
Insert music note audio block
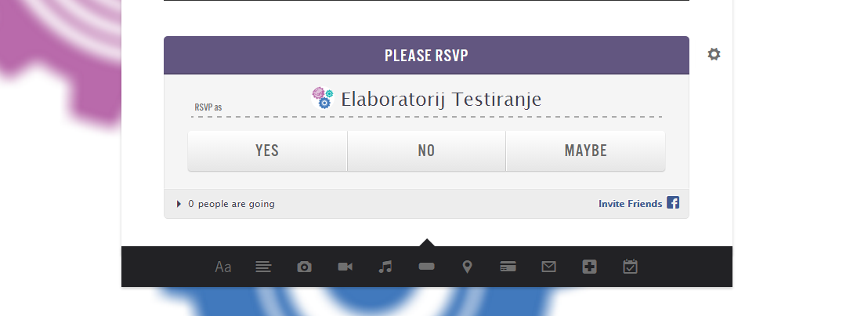(385, 267)
